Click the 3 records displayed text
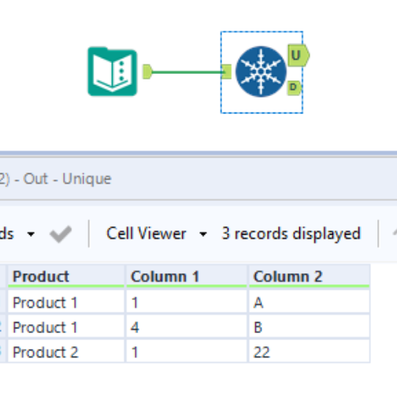Image resolution: width=397 pixels, height=400 pixels. [291, 234]
